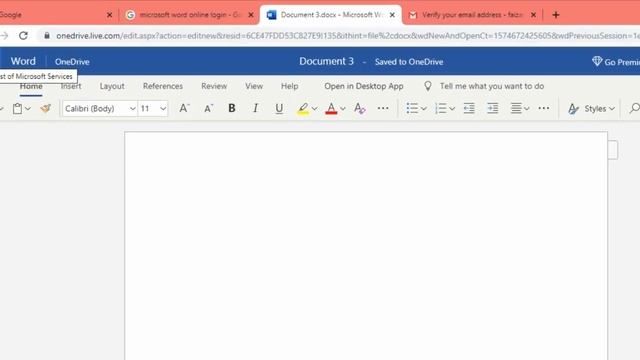Screen dimensions: 640x360
Task: Open the Help tab
Action: pyautogui.click(x=289, y=86)
